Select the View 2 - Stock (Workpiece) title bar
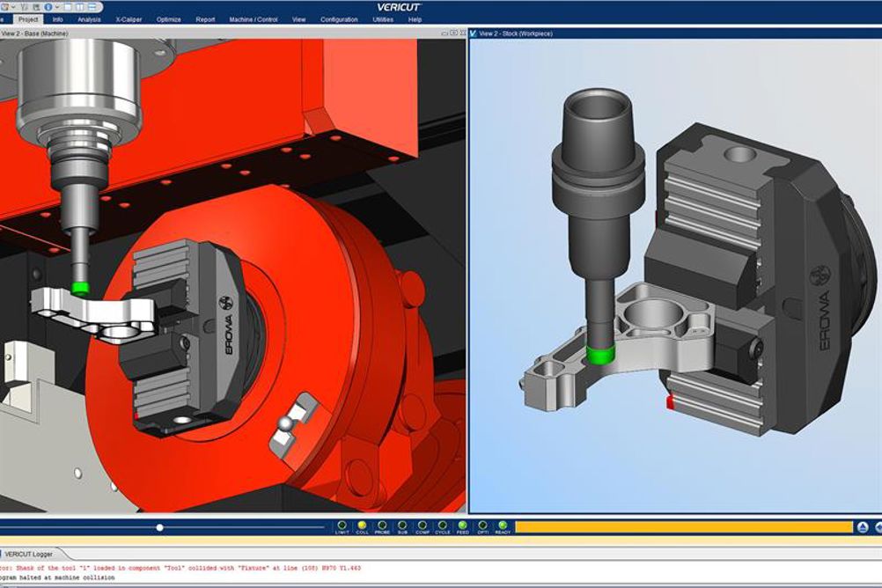The width and height of the screenshot is (882, 588). (675, 33)
